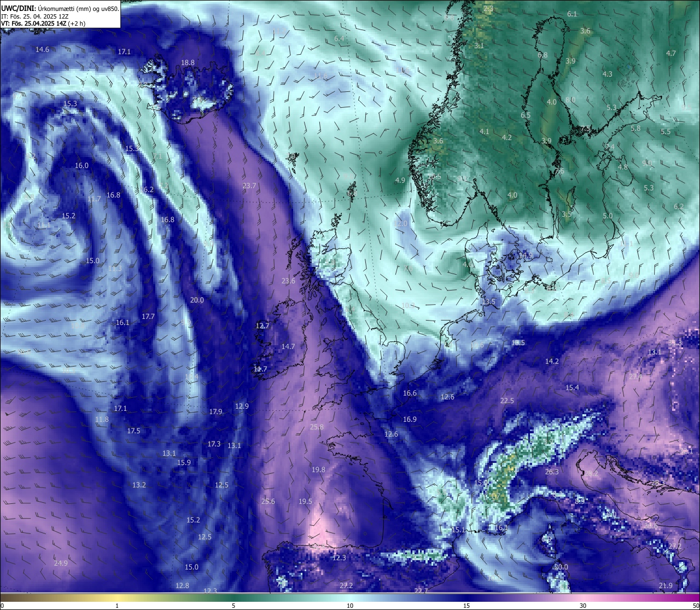The width and height of the screenshot is (700, 610).
Task: Click the 16.9 map value
Action: 410,419
